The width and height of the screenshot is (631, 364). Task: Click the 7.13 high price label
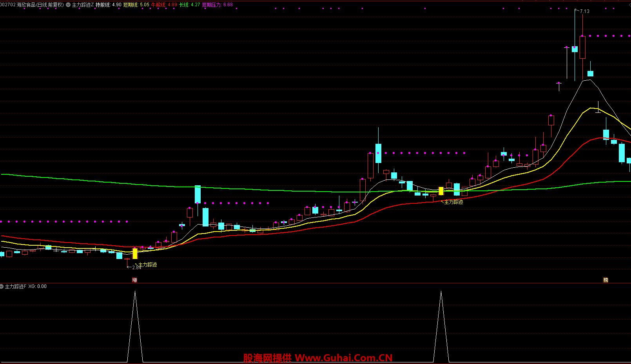[584, 11]
